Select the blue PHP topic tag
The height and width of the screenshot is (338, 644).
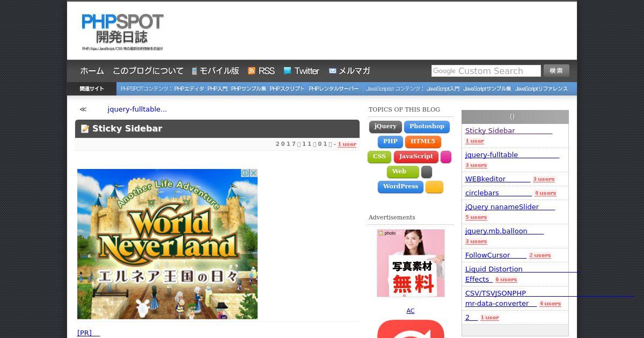[390, 142]
